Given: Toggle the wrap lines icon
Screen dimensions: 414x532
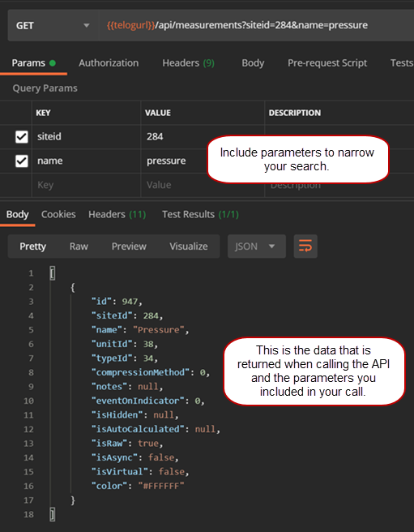Looking at the screenshot, I should (305, 247).
